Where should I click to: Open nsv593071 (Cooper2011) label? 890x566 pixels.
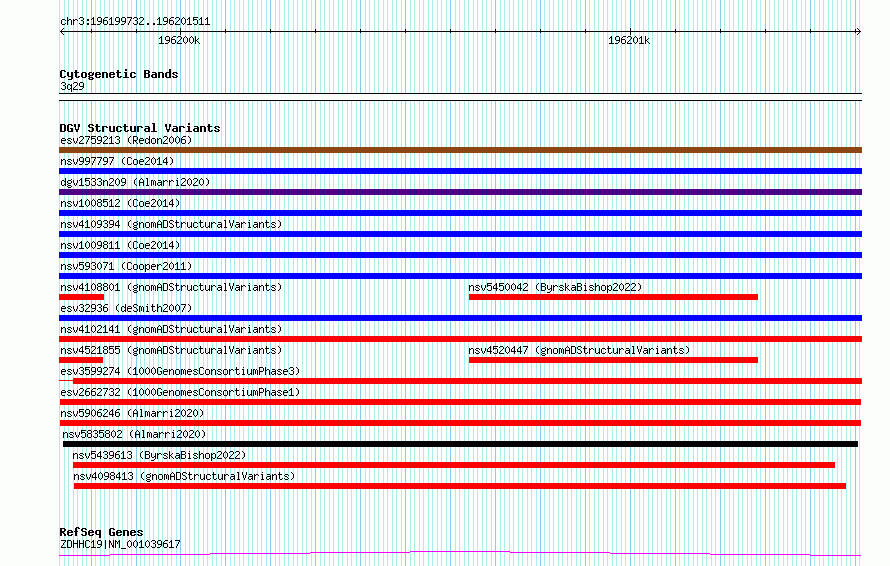coord(126,266)
